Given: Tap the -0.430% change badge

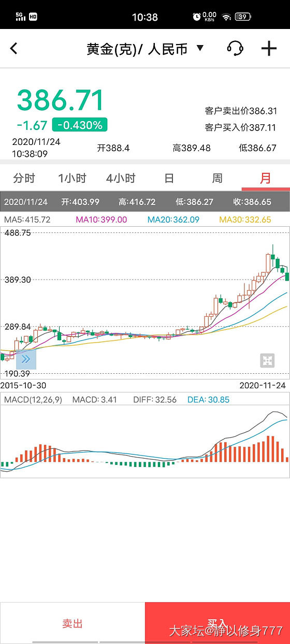Looking at the screenshot, I should [80, 125].
